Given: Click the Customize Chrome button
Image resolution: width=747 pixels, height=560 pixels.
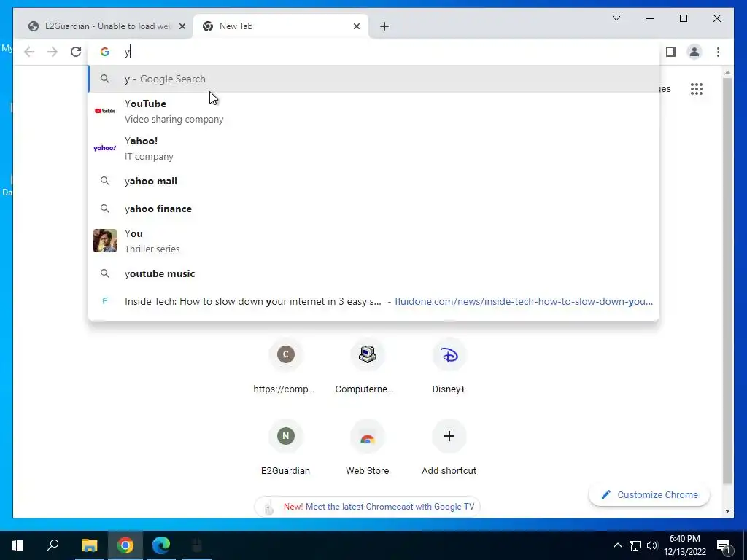Looking at the screenshot, I should coord(649,495).
